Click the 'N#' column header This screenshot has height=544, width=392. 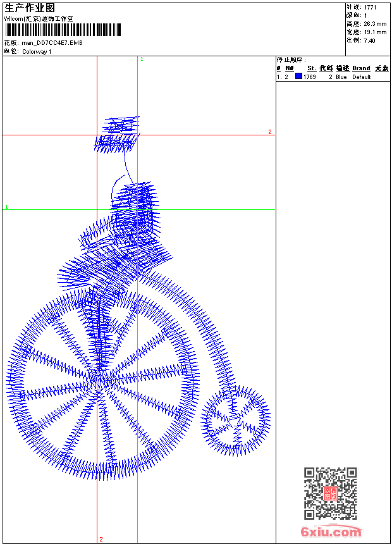click(289, 68)
